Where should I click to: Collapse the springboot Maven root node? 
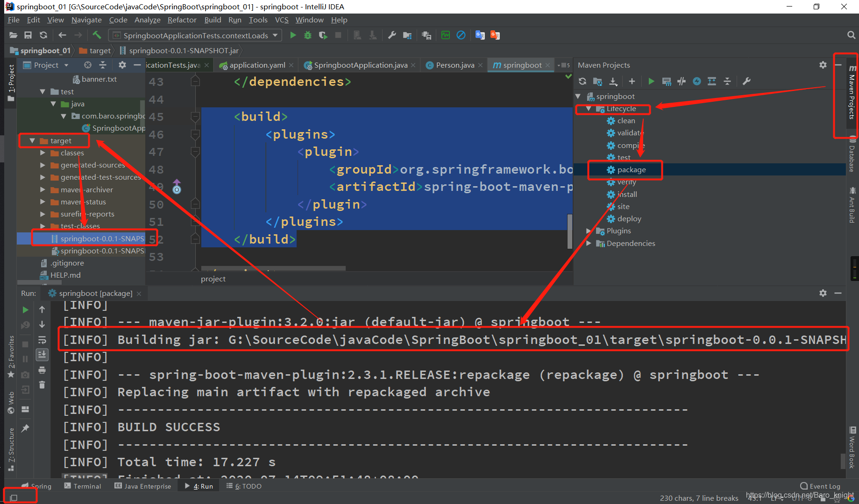click(578, 96)
